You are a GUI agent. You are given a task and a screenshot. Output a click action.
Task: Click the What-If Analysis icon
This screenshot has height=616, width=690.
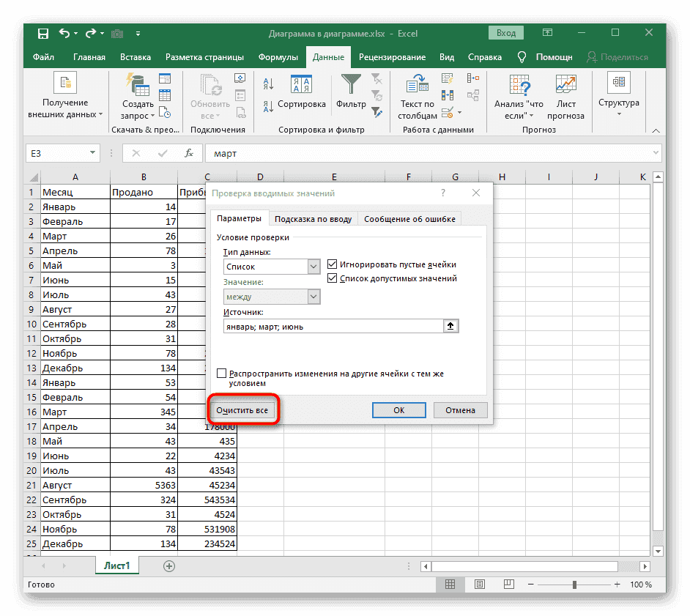point(519,85)
